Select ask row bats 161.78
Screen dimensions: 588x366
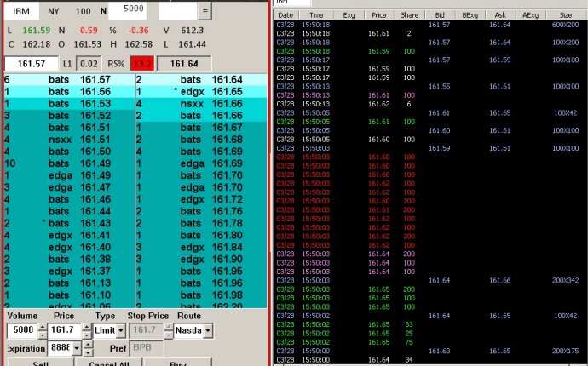pos(201,223)
